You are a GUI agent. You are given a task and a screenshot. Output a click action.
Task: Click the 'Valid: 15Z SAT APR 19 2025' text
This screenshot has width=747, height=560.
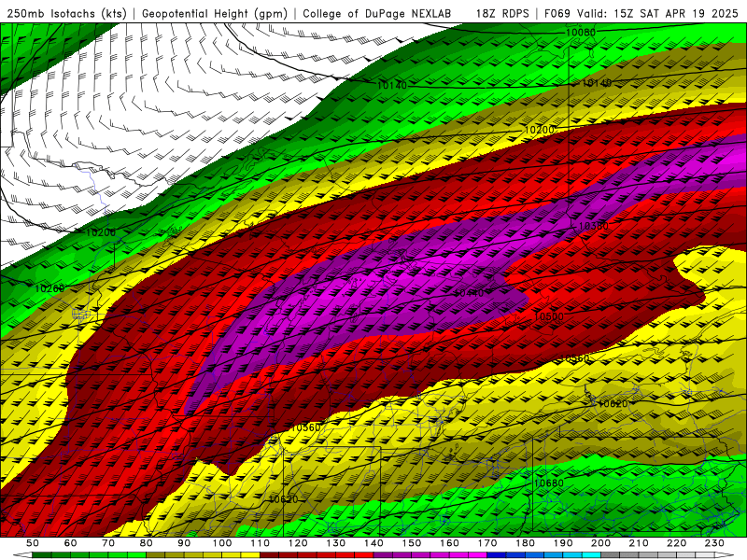click(x=657, y=13)
